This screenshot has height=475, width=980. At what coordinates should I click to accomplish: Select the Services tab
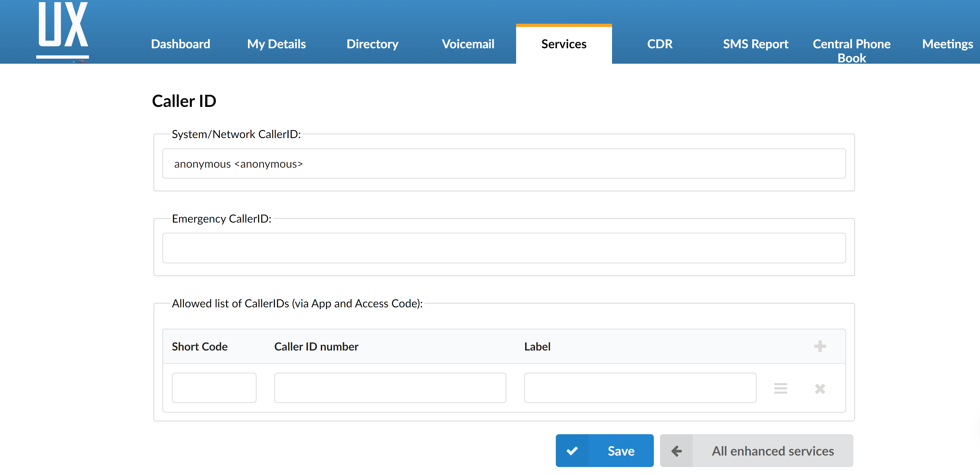564,44
